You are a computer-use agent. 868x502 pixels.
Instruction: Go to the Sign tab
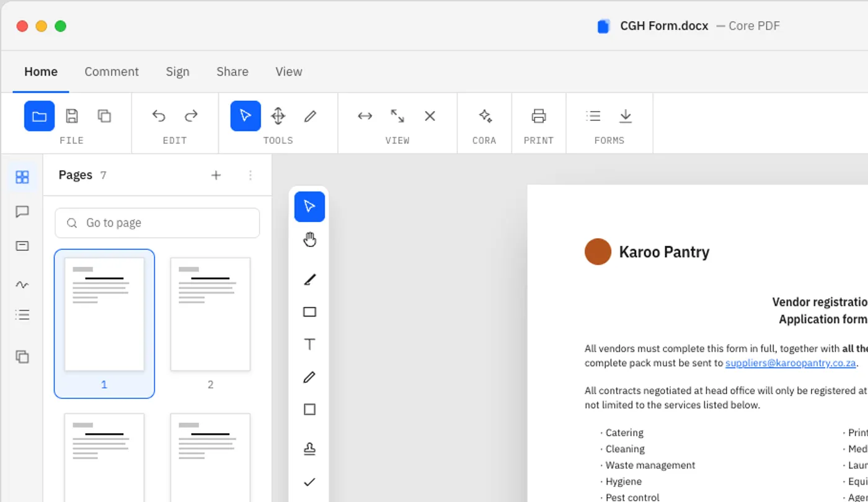[x=177, y=71]
